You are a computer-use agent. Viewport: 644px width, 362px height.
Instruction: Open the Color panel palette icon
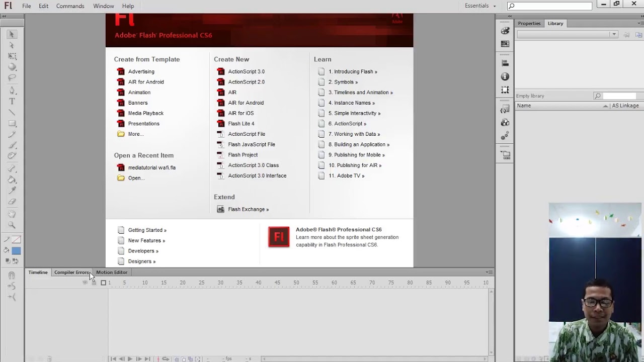point(505,31)
